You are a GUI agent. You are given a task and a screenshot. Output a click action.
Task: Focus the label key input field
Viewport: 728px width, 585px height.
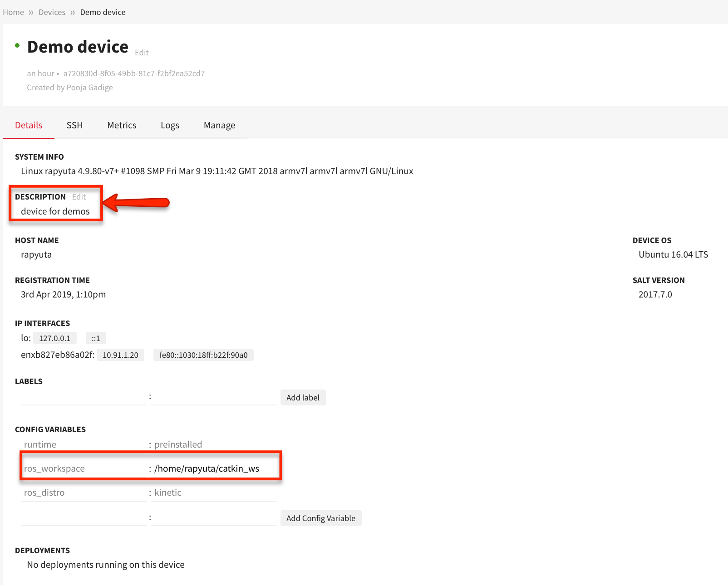[84, 397]
